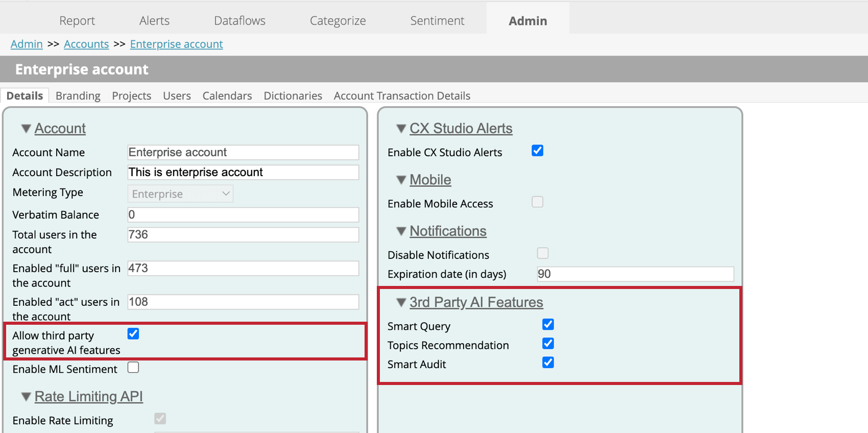Image resolution: width=868 pixels, height=433 pixels.
Task: Click the Admin breadcrumb link
Action: [x=27, y=44]
